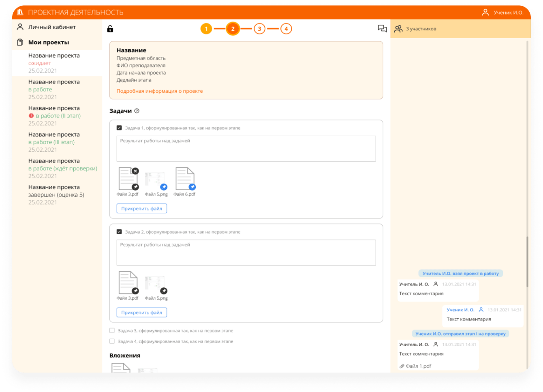Click the Личный кабинет person icon
Image resolution: width=543 pixels, height=392 pixels.
pos(20,27)
